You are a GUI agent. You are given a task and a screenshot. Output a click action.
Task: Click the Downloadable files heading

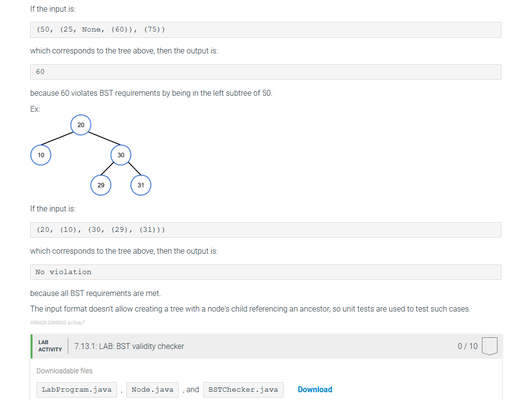tap(65, 371)
